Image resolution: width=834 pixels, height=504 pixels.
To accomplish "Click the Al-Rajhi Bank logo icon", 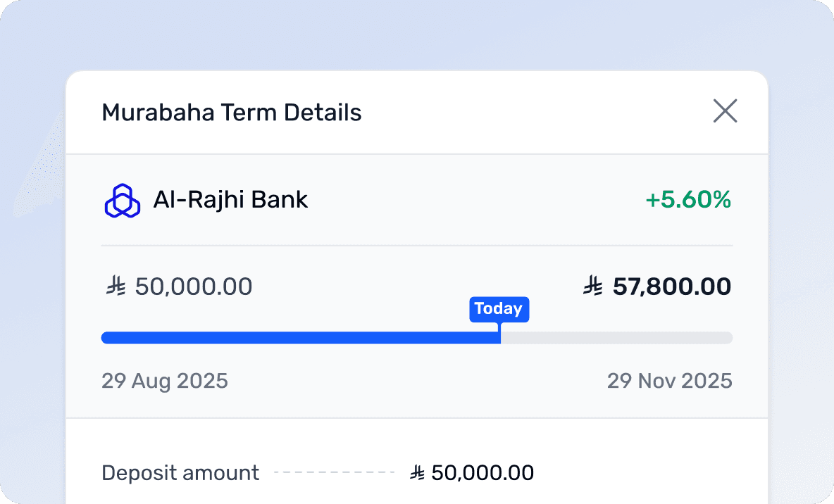I will point(123,201).
